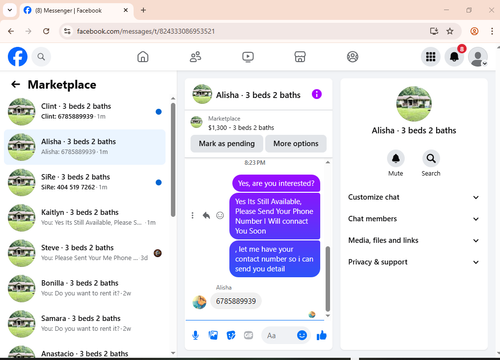Click Alisha chat header title
Image resolution: width=500 pixels, height=360 pixels.
click(x=258, y=95)
